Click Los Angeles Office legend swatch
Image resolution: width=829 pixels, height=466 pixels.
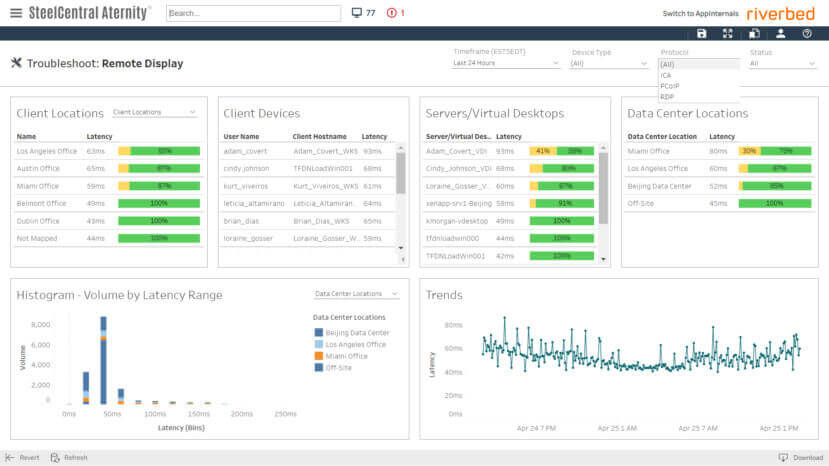(319, 344)
